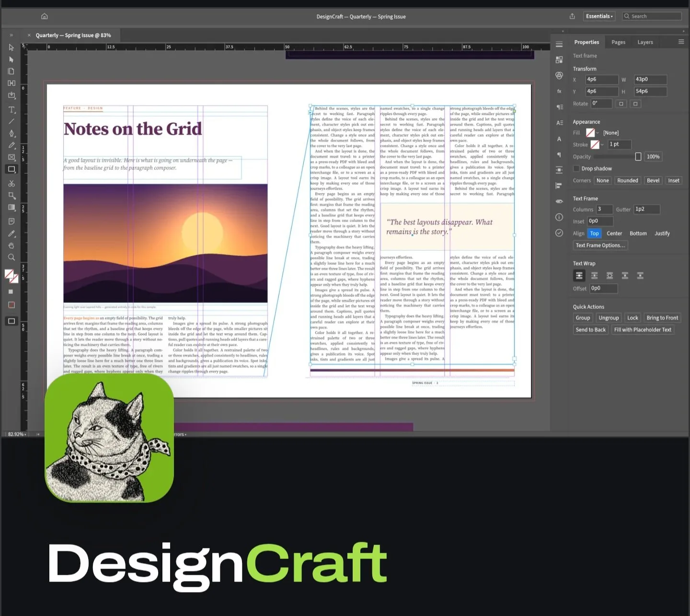Activate the Pencil tool
This screenshot has width=690, height=616.
(x=11, y=145)
